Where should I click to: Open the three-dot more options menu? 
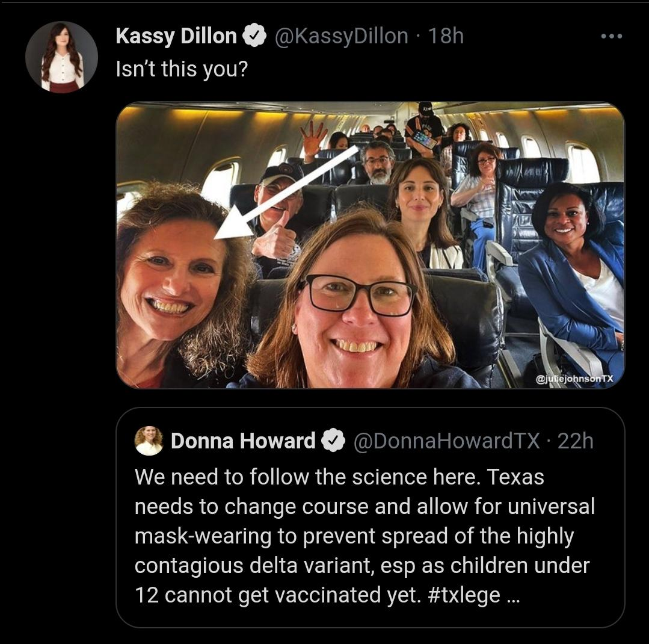pyautogui.click(x=612, y=36)
